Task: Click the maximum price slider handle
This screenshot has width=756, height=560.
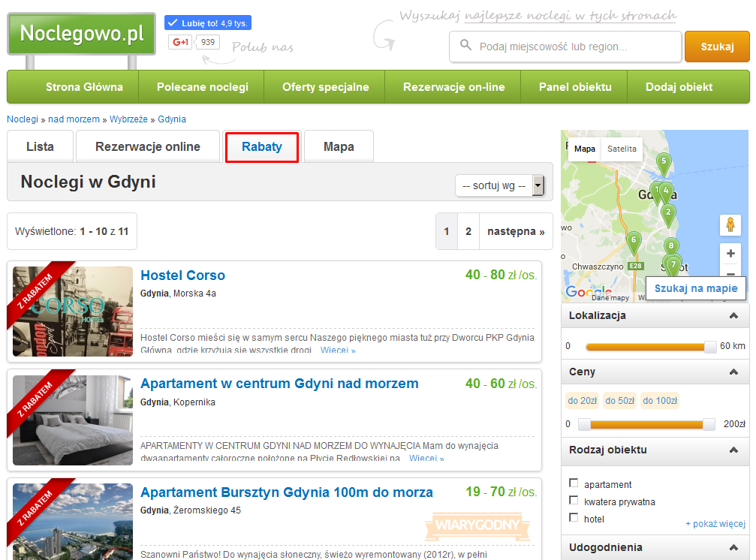Action: tap(709, 425)
